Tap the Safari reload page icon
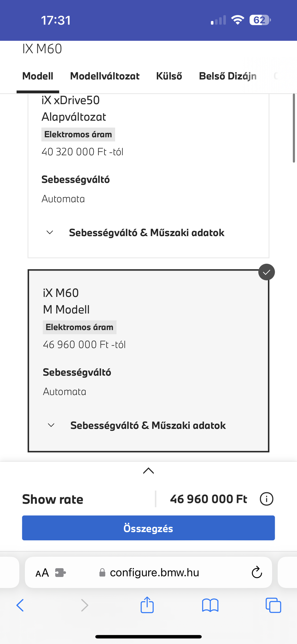Viewport: 297px width, 644px height. pos(256,572)
